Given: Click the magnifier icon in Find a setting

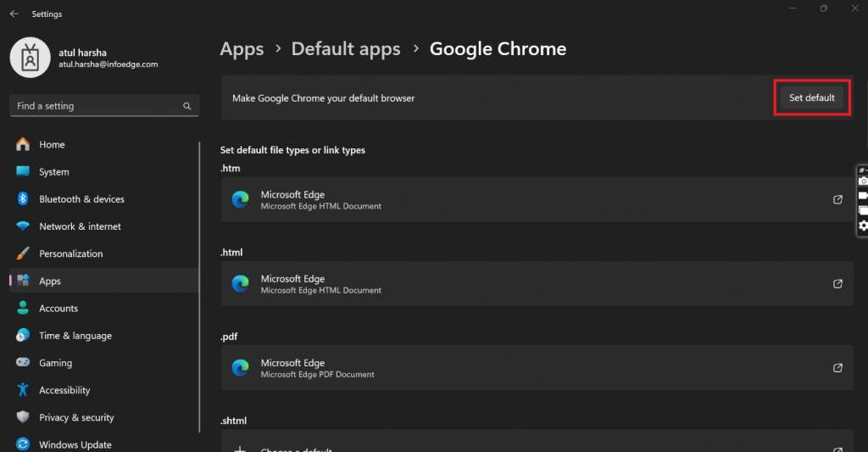Looking at the screenshot, I should 187,106.
